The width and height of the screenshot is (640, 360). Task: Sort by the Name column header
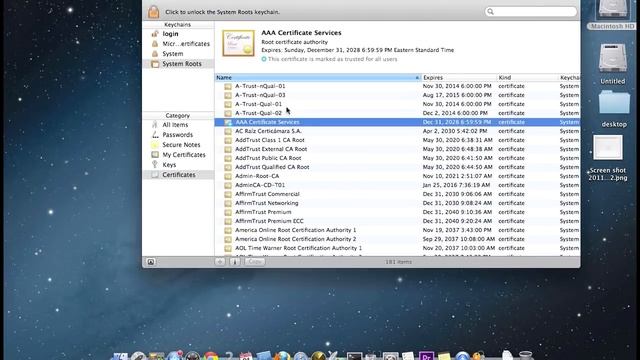318,78
